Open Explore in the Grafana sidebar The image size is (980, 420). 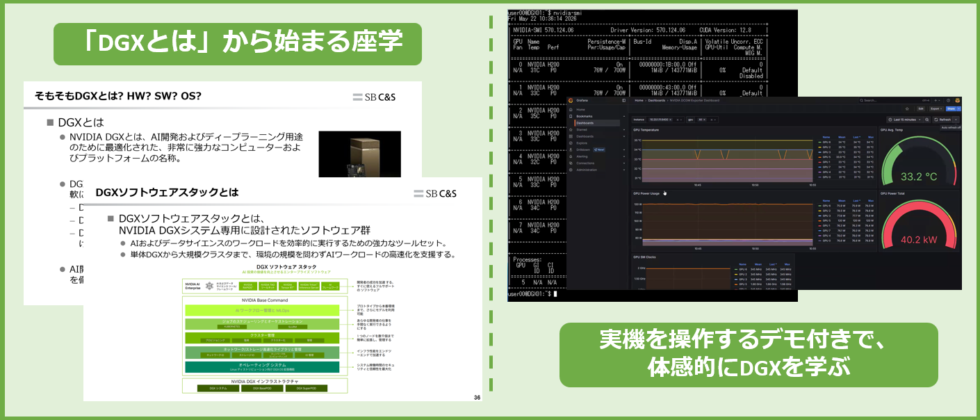[x=582, y=143]
